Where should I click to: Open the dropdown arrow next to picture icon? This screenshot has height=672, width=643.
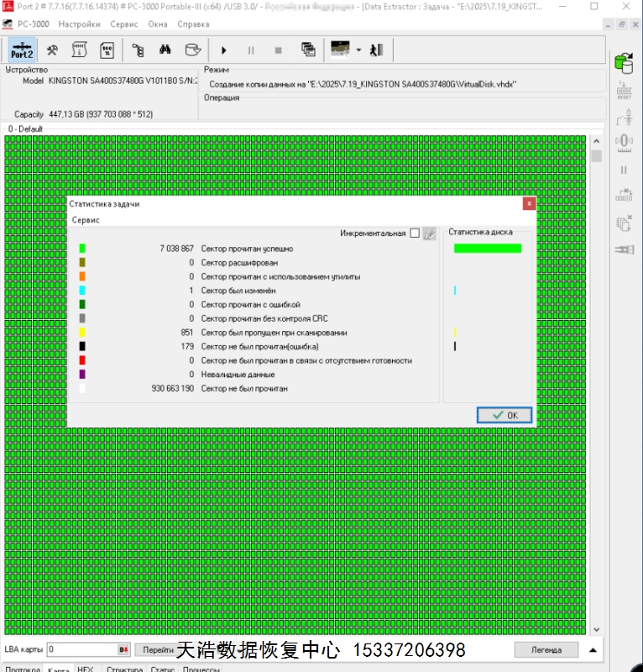click(358, 50)
